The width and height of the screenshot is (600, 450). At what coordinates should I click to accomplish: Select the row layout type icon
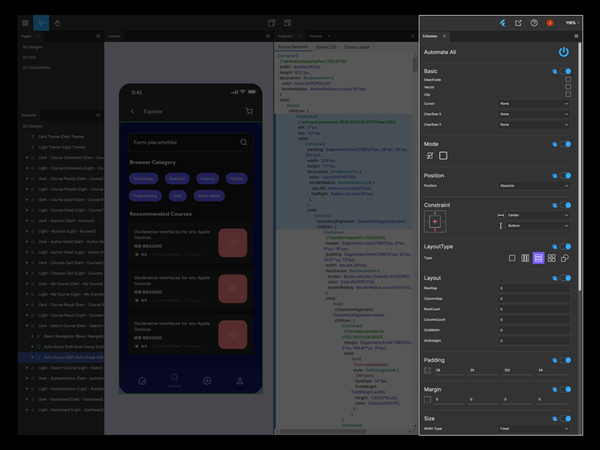(525, 258)
